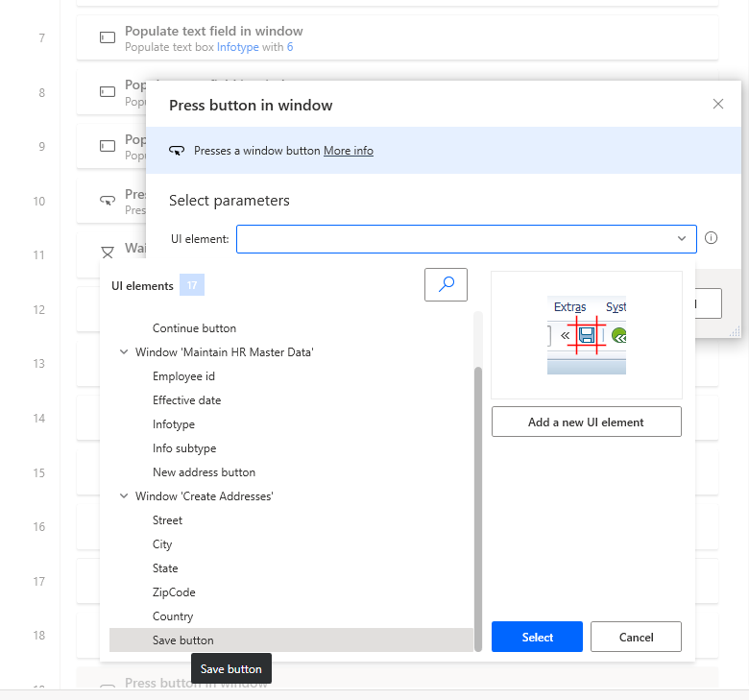Image resolution: width=749 pixels, height=700 pixels.
Task: Click value 6 in step 7
Action: [x=290, y=47]
